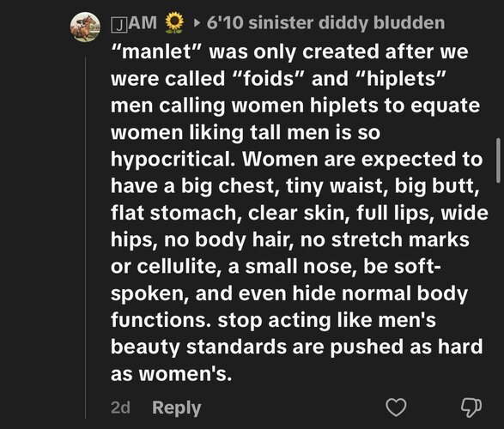The image size is (504, 429).
Task: Open JAM's horse-rider profile picture
Action: [x=85, y=27]
